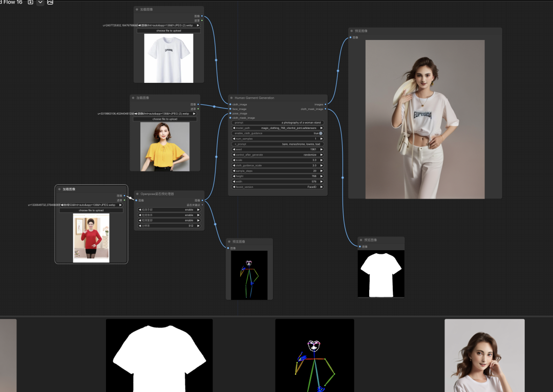Open the chevron dropdown beside the save icon
The height and width of the screenshot is (392, 553).
[x=40, y=2]
